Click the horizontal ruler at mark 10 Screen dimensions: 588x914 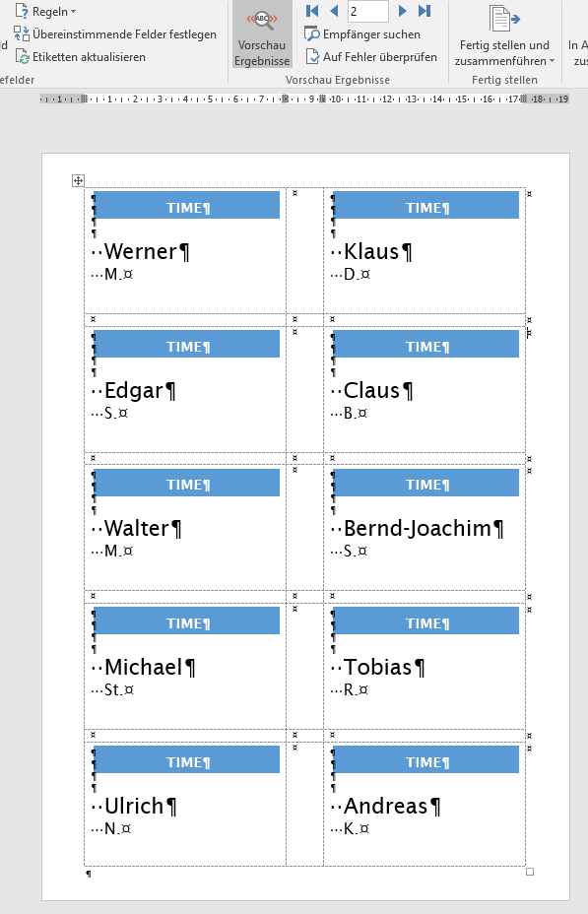pyautogui.click(x=336, y=99)
